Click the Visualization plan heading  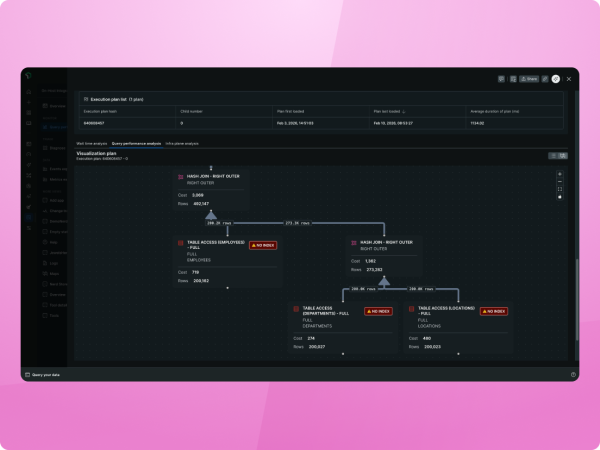pos(96,153)
